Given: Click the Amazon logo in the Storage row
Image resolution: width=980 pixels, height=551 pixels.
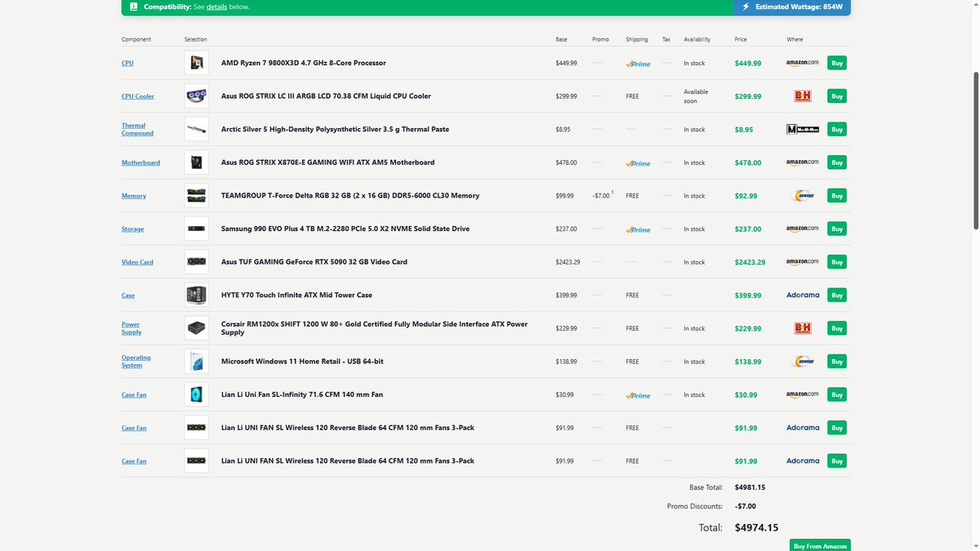Looking at the screenshot, I should point(802,229).
